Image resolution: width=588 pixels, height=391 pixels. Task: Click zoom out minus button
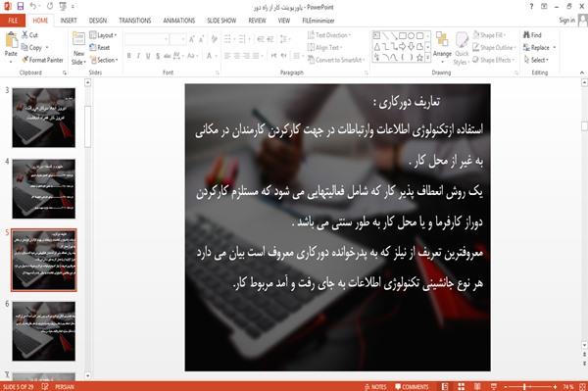pyautogui.click(x=506, y=386)
